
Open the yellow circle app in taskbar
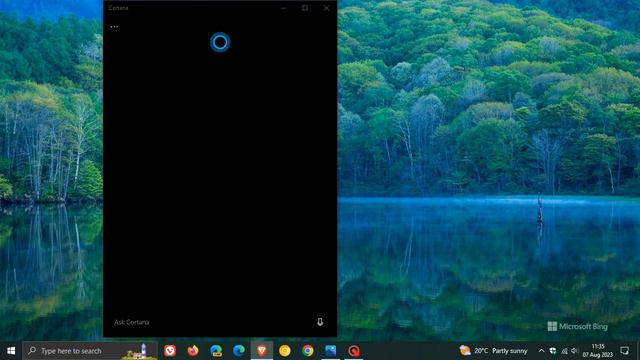pyautogui.click(x=285, y=351)
